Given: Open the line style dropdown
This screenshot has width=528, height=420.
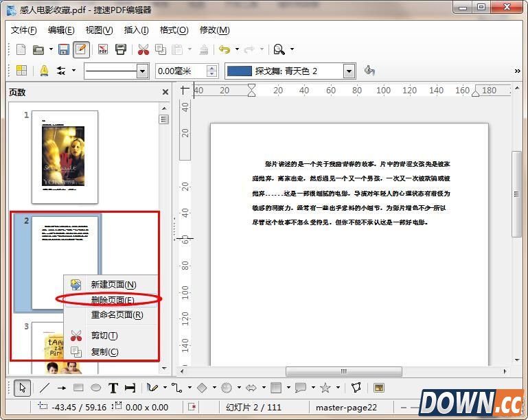Looking at the screenshot, I should (x=142, y=71).
